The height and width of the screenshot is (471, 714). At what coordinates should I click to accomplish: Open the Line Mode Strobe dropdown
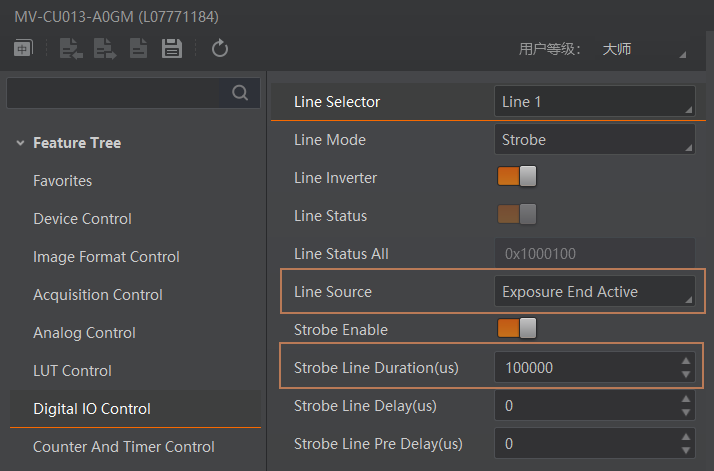pyautogui.click(x=595, y=139)
